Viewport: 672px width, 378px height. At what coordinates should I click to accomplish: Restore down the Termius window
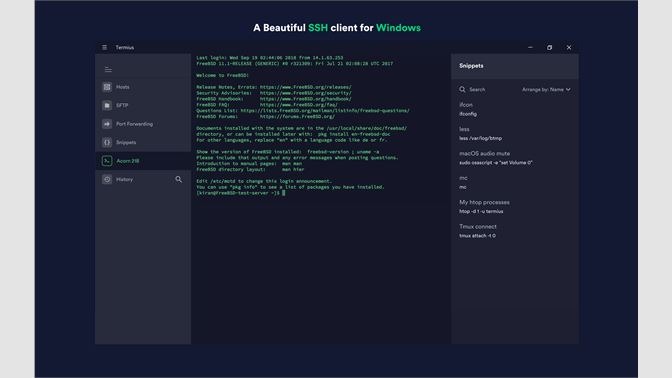[549, 48]
